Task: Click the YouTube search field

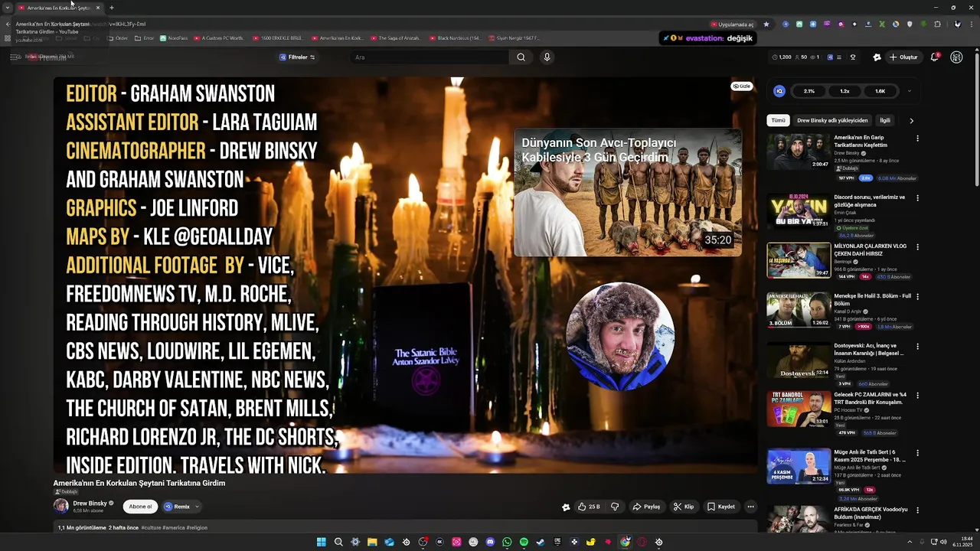Action: pos(429,57)
